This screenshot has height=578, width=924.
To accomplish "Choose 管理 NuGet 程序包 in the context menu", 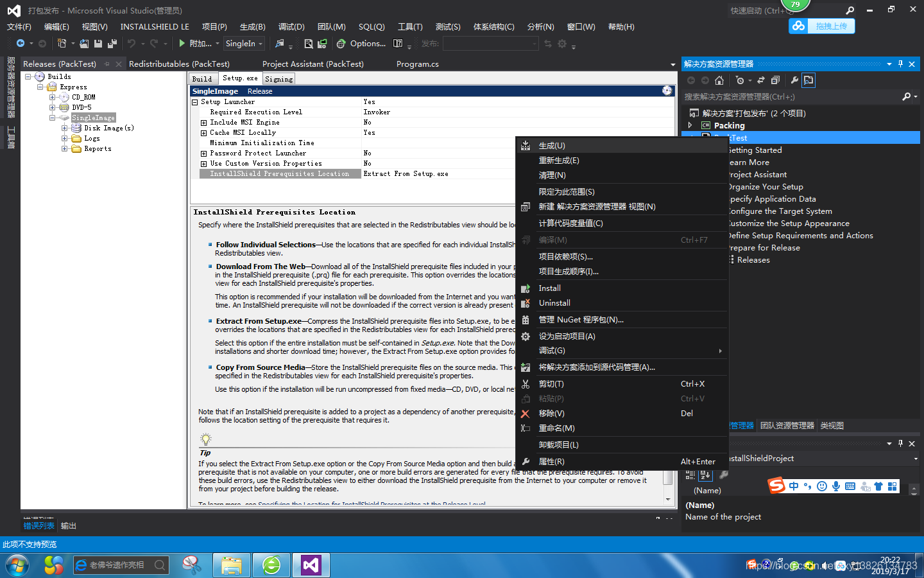I will pos(622,320).
